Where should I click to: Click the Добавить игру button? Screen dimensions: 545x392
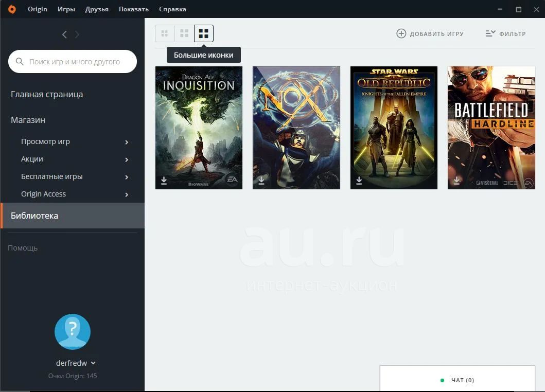(x=430, y=33)
